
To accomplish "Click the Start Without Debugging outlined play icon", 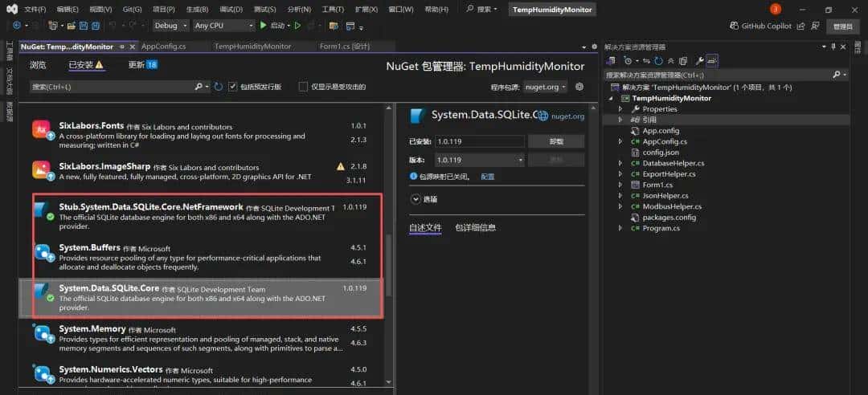I will pos(298,26).
